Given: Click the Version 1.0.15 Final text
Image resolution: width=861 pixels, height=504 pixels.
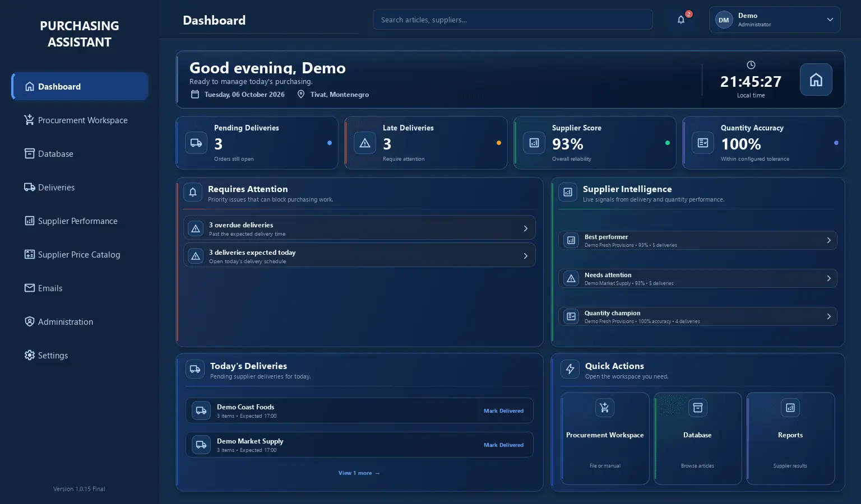Looking at the screenshot, I should pos(79,489).
